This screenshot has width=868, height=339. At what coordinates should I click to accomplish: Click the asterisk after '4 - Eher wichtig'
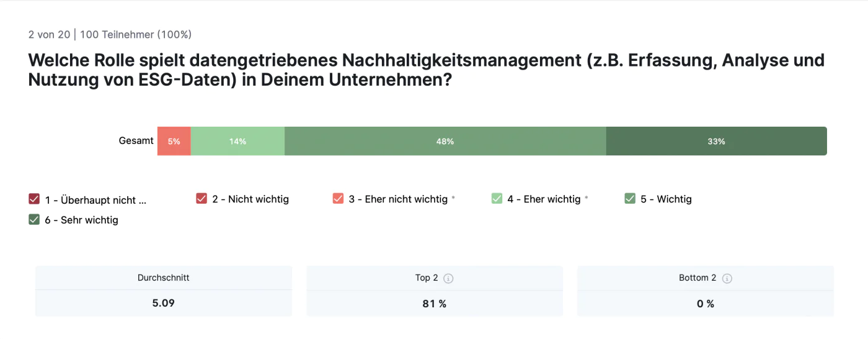click(587, 198)
